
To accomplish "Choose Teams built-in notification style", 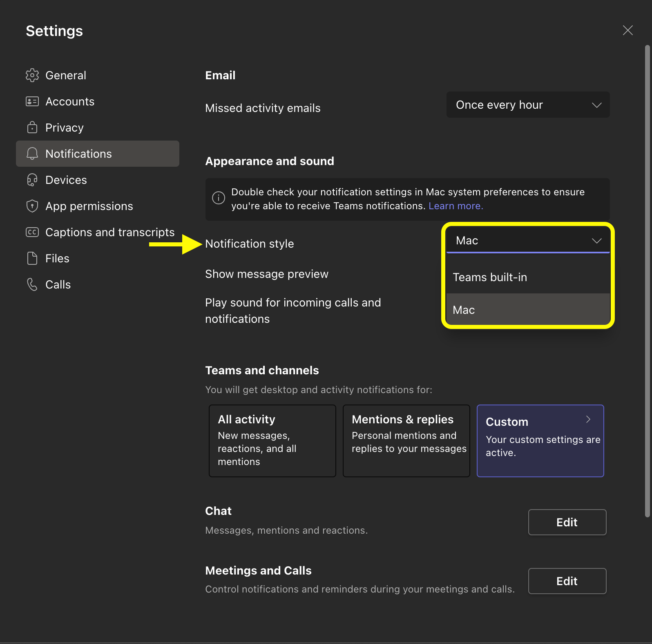I will pos(528,277).
